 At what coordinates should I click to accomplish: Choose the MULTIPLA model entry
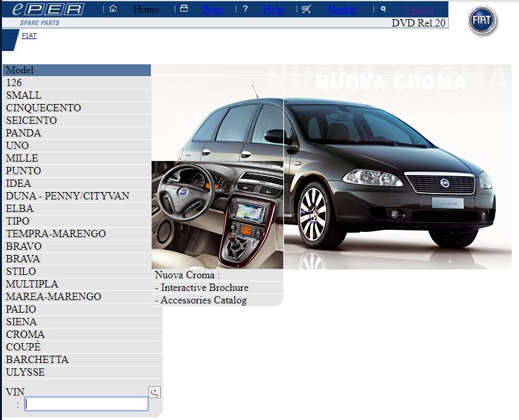coord(77,284)
